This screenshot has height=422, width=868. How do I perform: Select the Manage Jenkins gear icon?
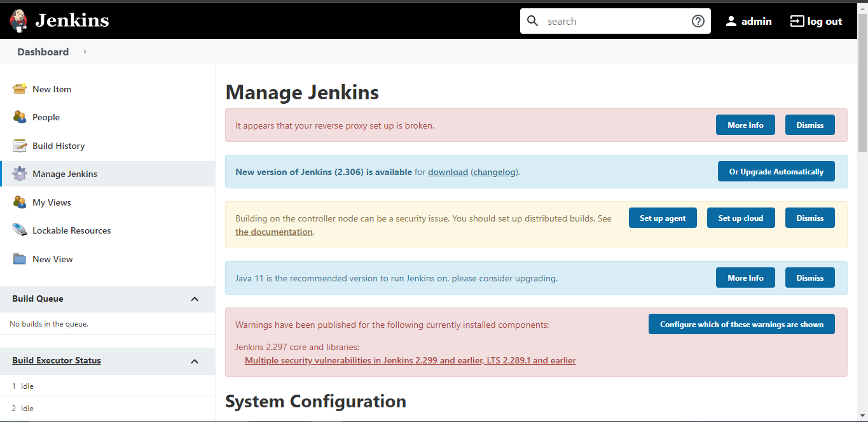20,174
